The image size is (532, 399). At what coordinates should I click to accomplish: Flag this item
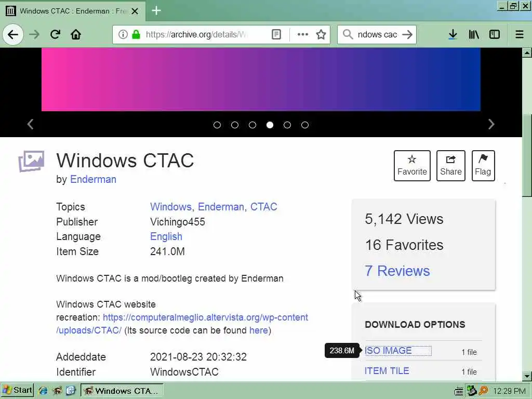[x=483, y=166]
